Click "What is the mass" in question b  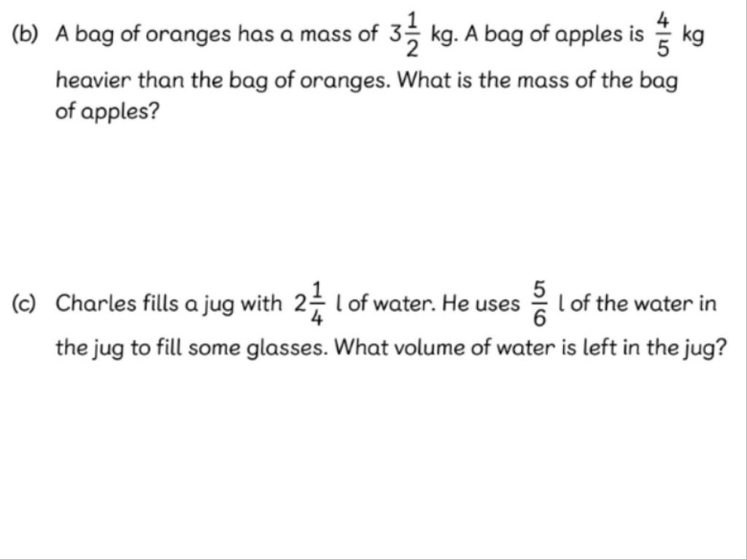point(483,80)
